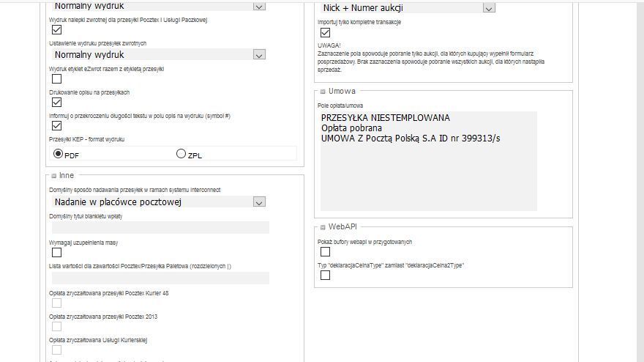Viewport: 644px width, 362px height.
Task: Enable Pokaż bufory webapi w przygotowanych
Action: [x=325, y=251]
